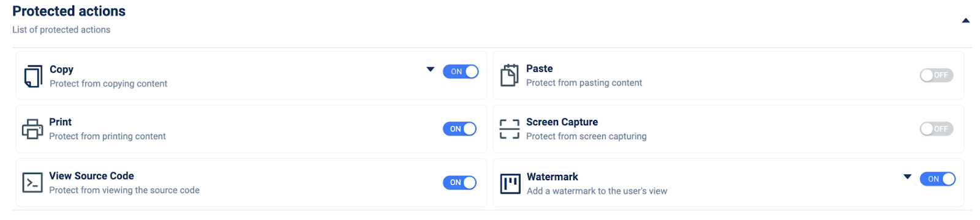Turn off the Copy protection toggle
The height and width of the screenshot is (220, 980).
click(461, 71)
